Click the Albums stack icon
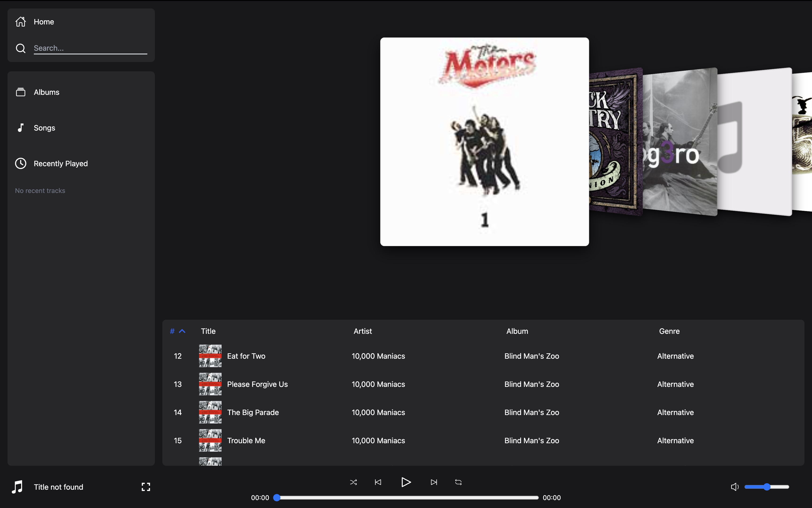 pyautogui.click(x=20, y=92)
